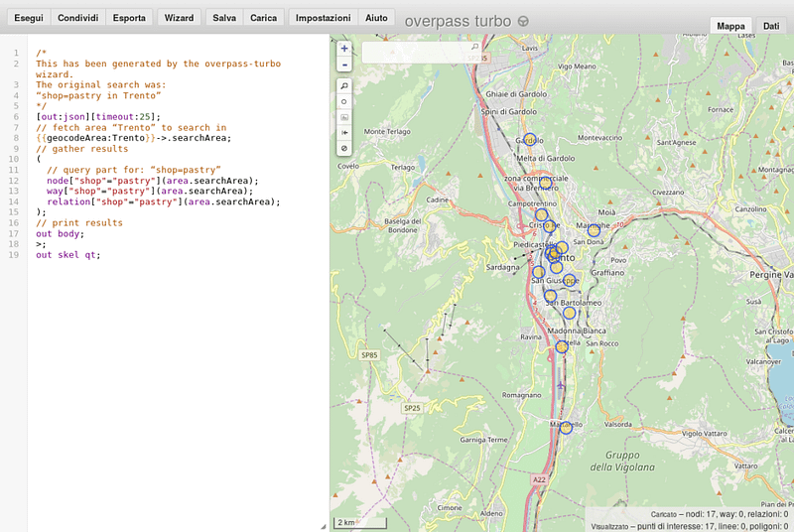Click the '{{geocodeArea:Trento}}->.searchArea;' line
Screen dimensions: 794x532
click(x=133, y=138)
